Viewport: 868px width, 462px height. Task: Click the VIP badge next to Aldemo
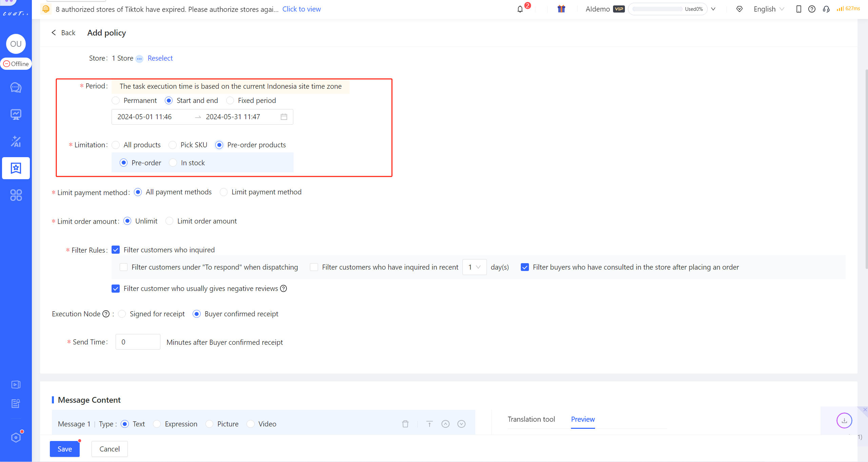click(x=619, y=9)
